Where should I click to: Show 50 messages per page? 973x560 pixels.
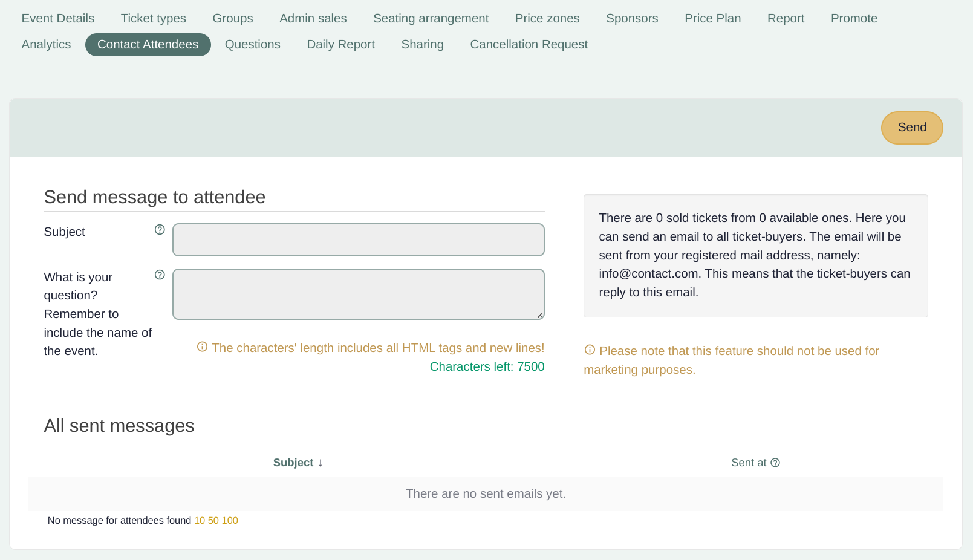[213, 520]
